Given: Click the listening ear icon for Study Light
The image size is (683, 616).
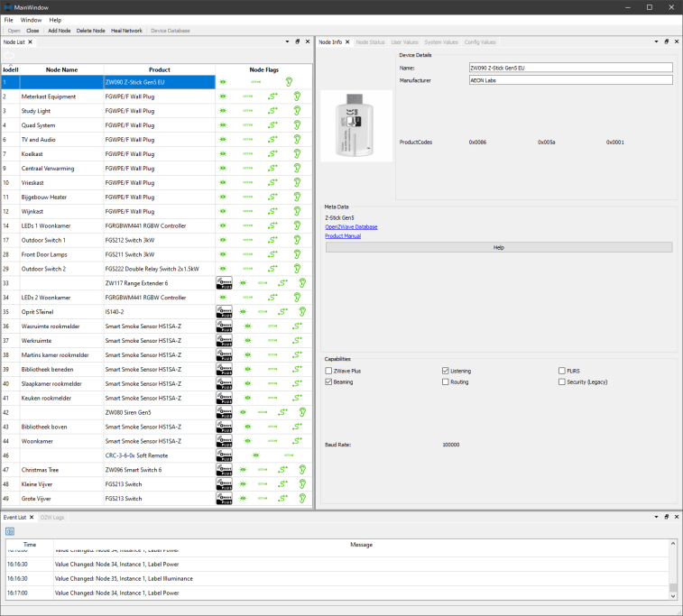Looking at the screenshot, I should click(x=297, y=111).
